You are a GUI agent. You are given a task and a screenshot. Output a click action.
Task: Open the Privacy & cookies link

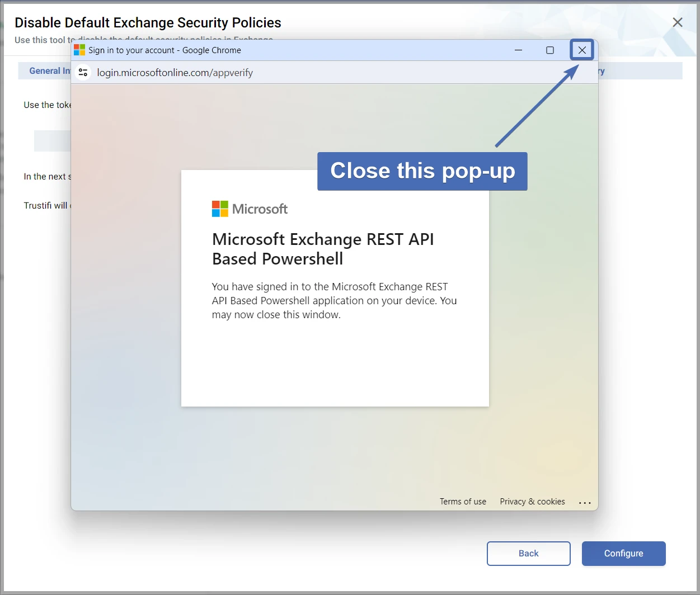tap(532, 502)
